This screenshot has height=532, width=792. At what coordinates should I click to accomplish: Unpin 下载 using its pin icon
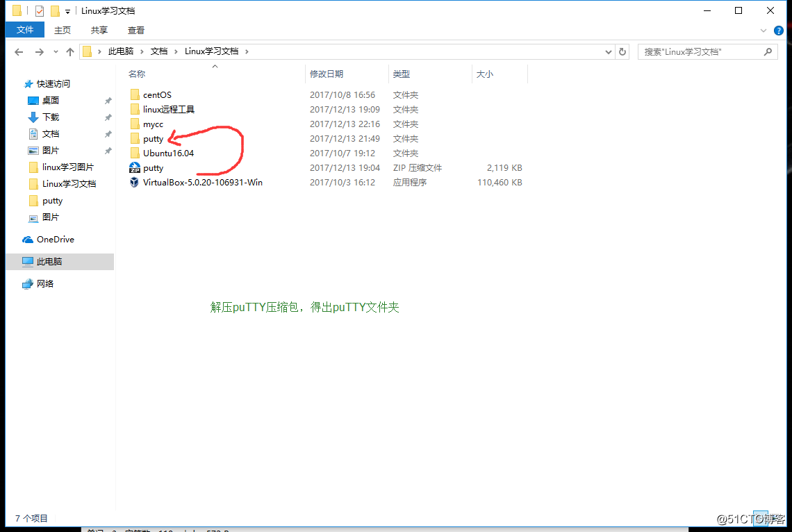tap(108, 117)
